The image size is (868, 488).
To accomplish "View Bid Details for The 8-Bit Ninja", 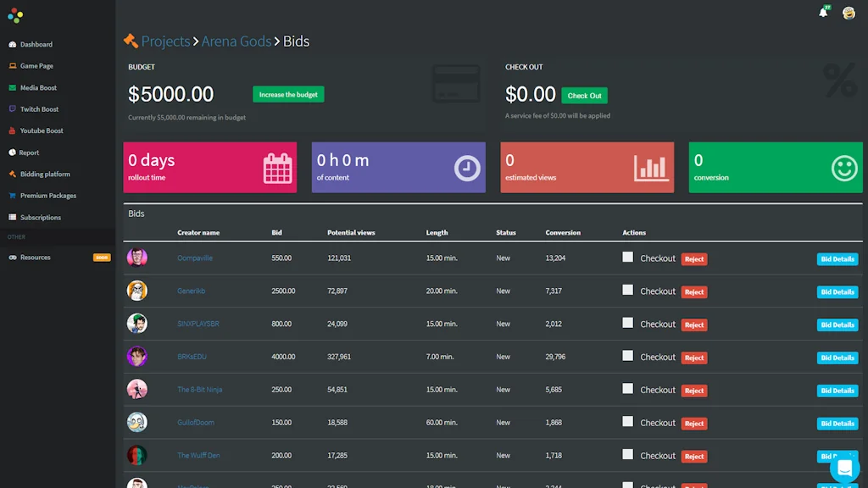I will pyautogui.click(x=837, y=390).
